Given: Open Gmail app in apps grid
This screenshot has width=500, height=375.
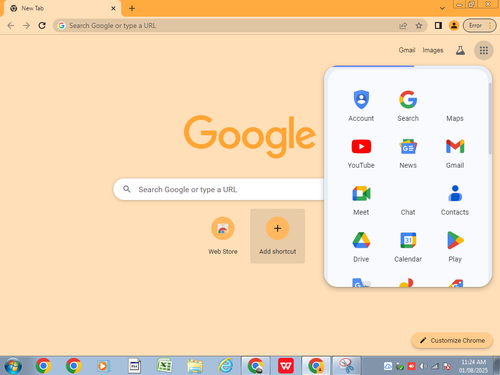Looking at the screenshot, I should (455, 152).
